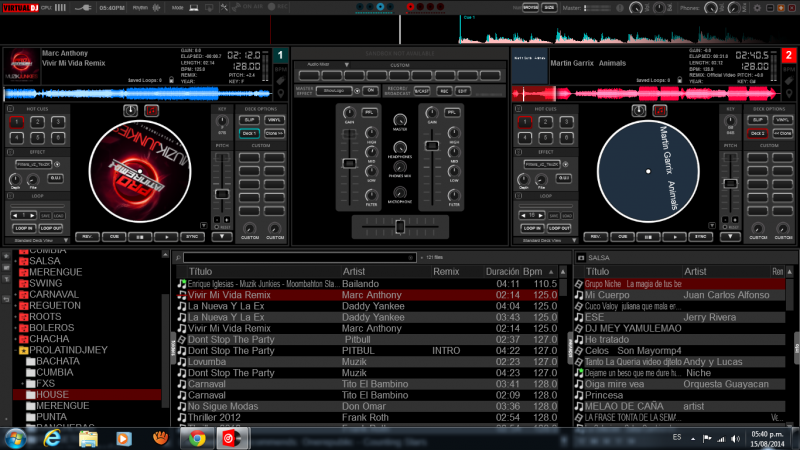Clear the browser search field
This screenshot has height=450, width=800.
411,258
